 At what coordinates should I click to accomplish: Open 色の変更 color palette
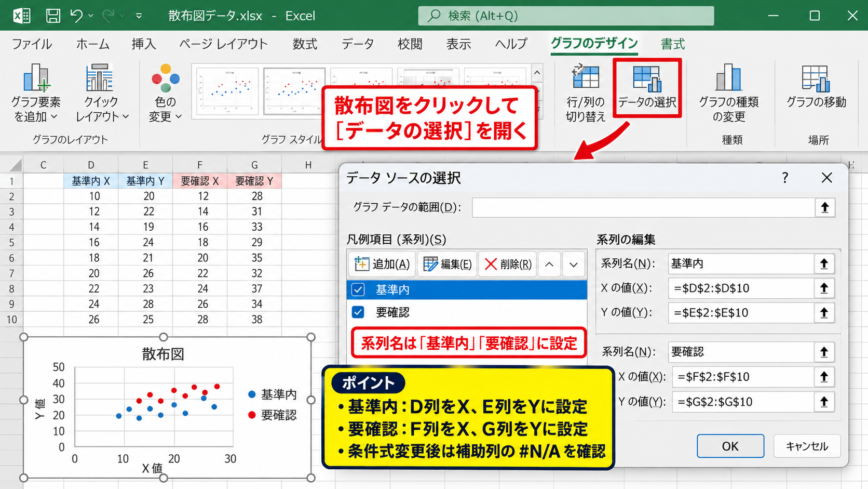click(165, 94)
